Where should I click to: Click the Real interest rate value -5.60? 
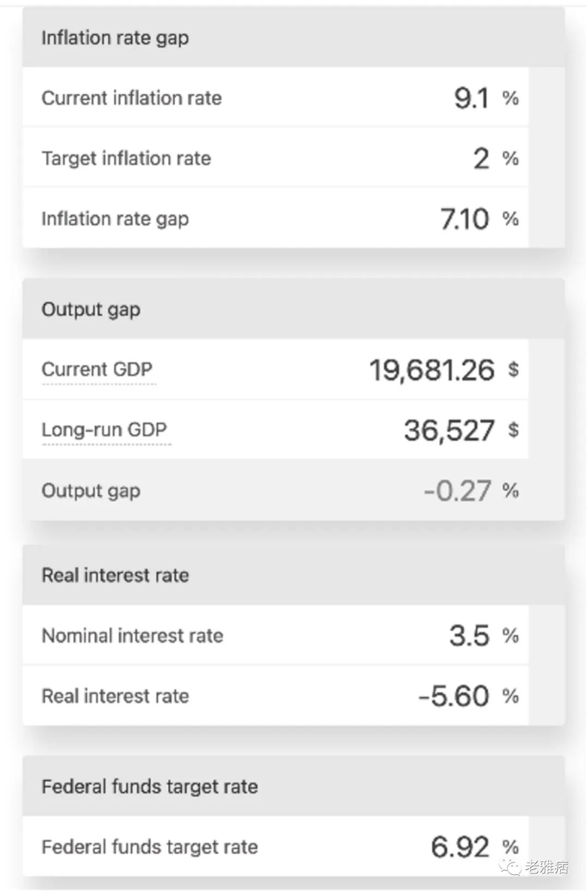click(454, 696)
